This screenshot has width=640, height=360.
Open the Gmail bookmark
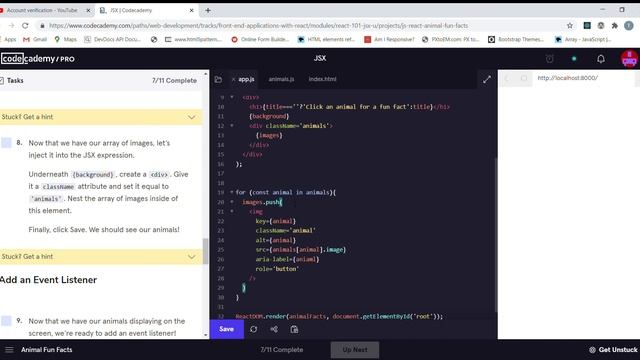coord(35,40)
